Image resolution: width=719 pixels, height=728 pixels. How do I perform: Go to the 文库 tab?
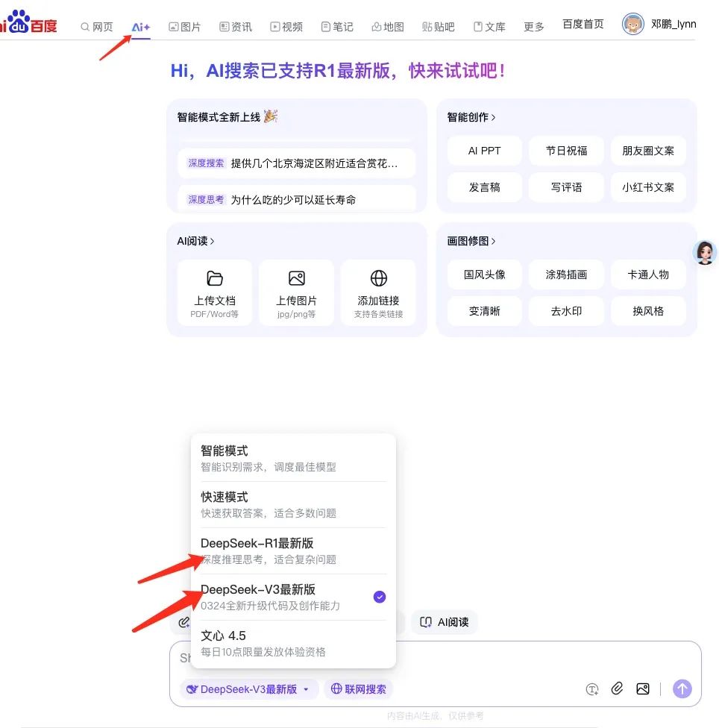(490, 27)
